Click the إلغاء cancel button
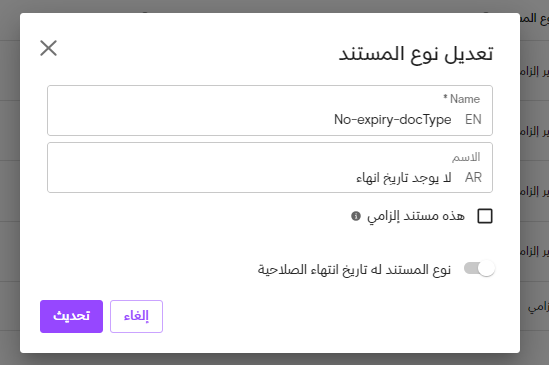 (x=136, y=316)
